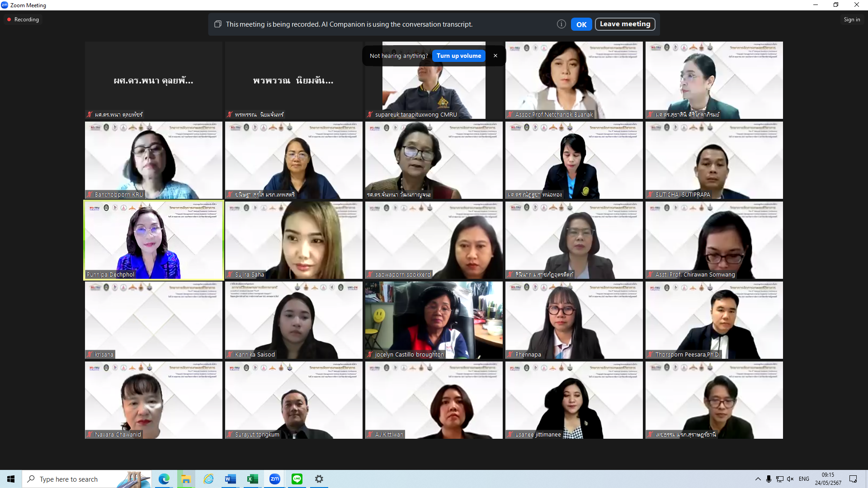868x488 pixels.
Task: Open Settings gear in taskbar
Action: [319, 479]
